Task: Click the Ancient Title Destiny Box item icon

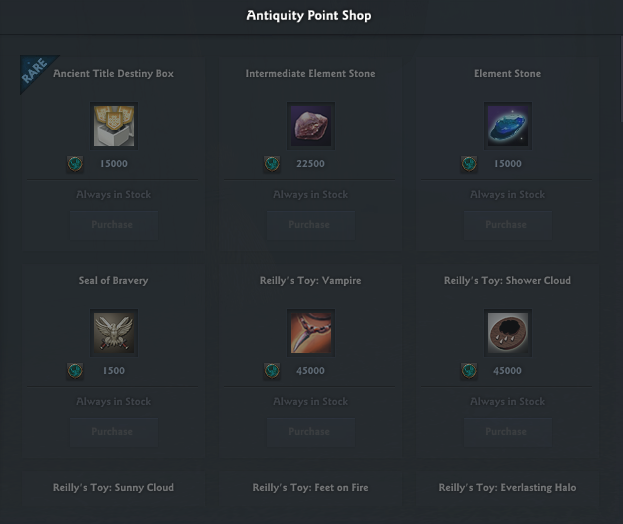Action: click(x=113, y=126)
